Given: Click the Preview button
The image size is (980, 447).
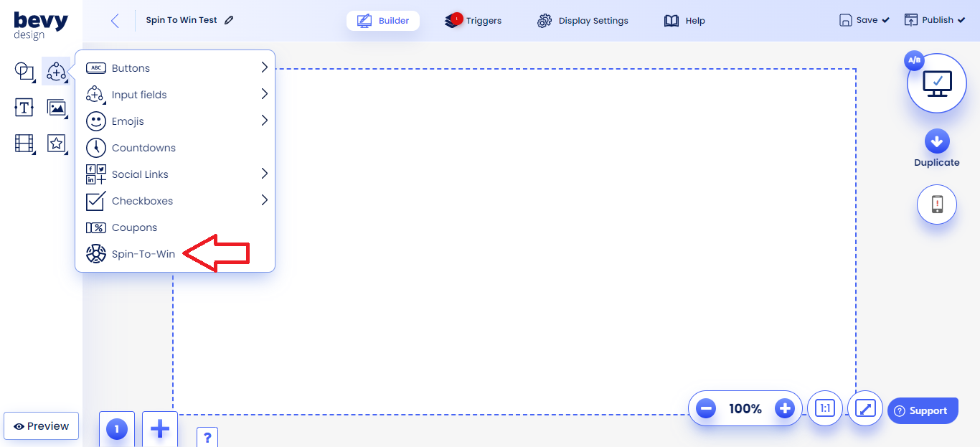Looking at the screenshot, I should (x=41, y=425).
